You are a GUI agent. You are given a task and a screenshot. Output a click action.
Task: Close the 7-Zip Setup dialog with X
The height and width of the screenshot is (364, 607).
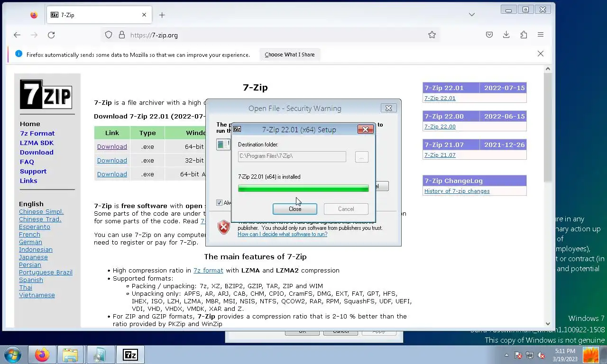tap(365, 129)
